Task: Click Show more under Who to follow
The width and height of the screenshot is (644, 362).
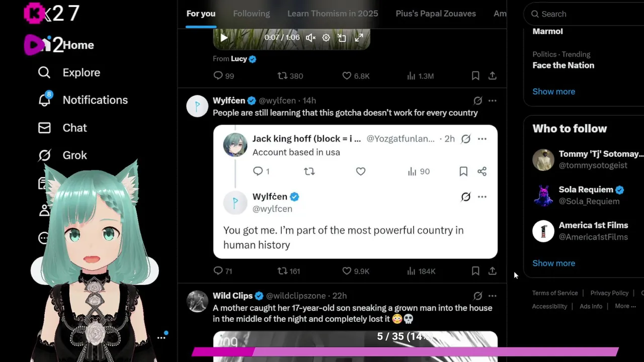Action: click(x=553, y=263)
